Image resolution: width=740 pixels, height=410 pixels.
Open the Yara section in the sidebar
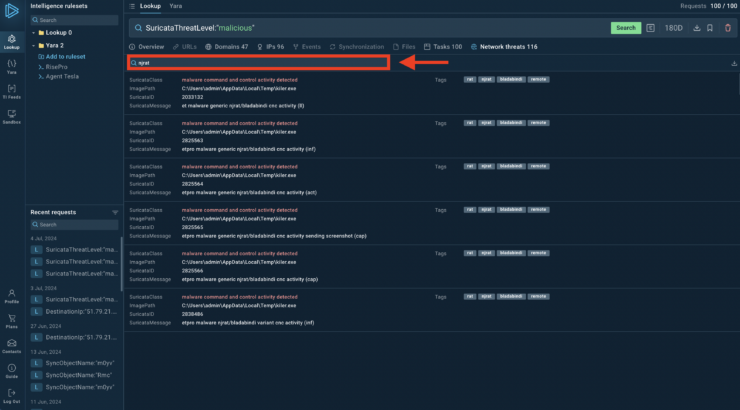11,67
